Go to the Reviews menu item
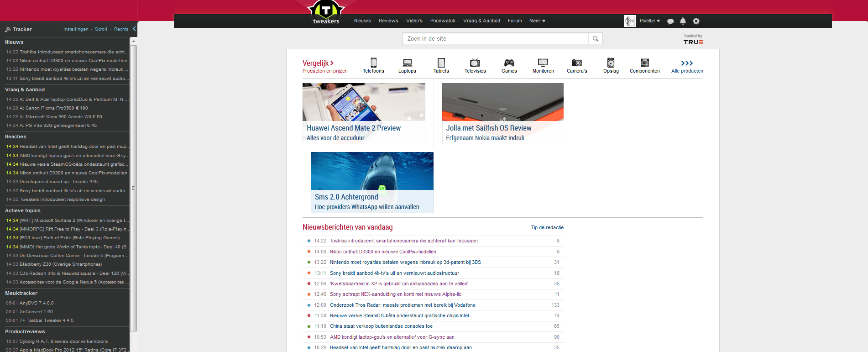This screenshot has height=352, width=868. click(388, 21)
